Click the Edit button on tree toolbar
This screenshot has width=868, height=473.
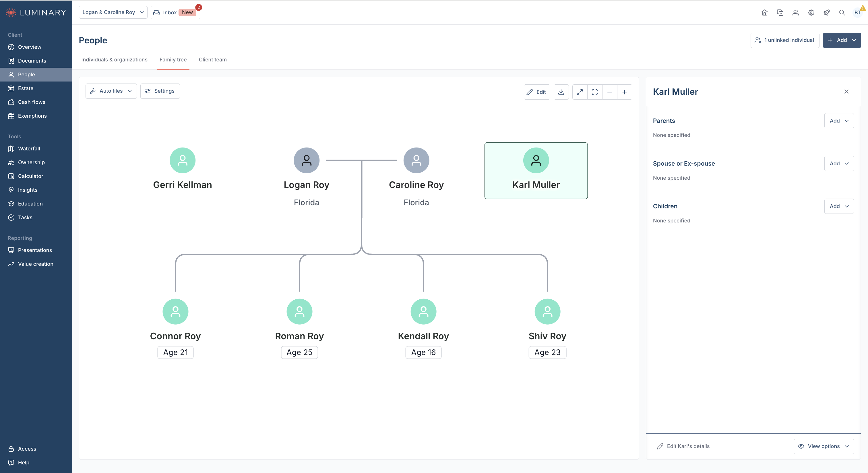pyautogui.click(x=536, y=92)
